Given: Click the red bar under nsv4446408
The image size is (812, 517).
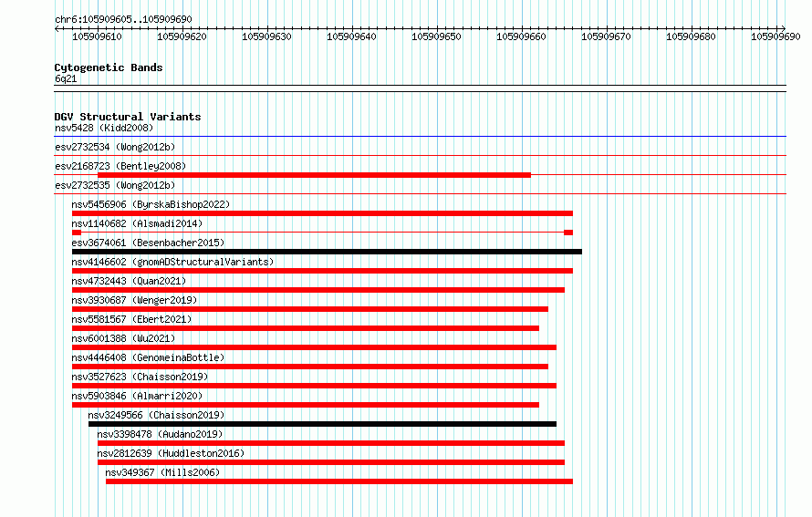Looking at the screenshot, I should click(x=309, y=367).
